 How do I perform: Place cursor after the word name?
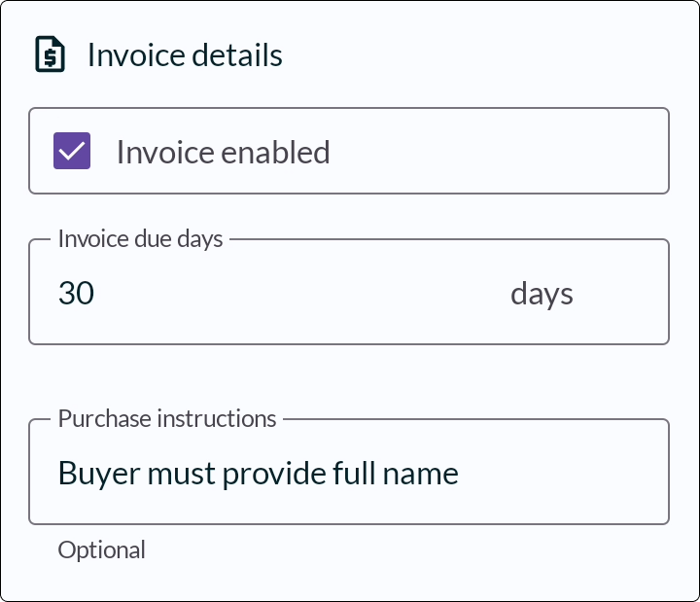(459, 474)
